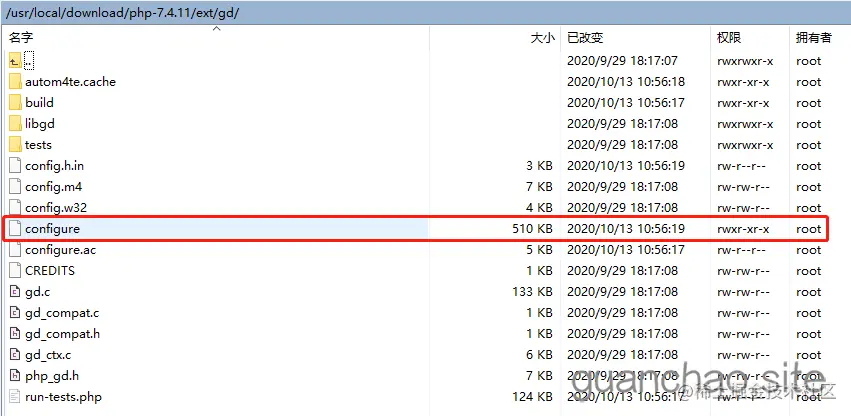
Task: Select the build folder name
Action: pos(39,103)
